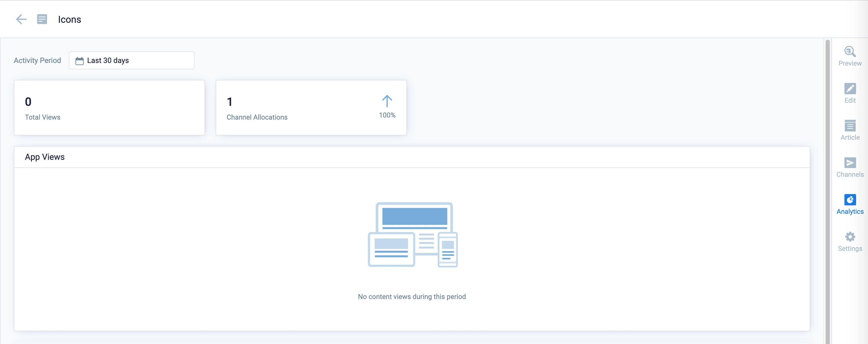Open Settings gear in sidebar
The image size is (868, 344).
849,241
